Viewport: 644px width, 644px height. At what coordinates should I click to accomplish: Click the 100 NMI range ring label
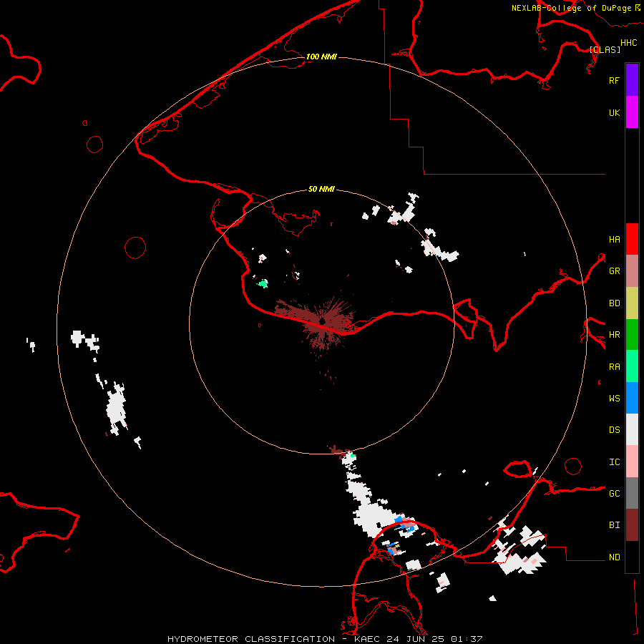(321, 57)
